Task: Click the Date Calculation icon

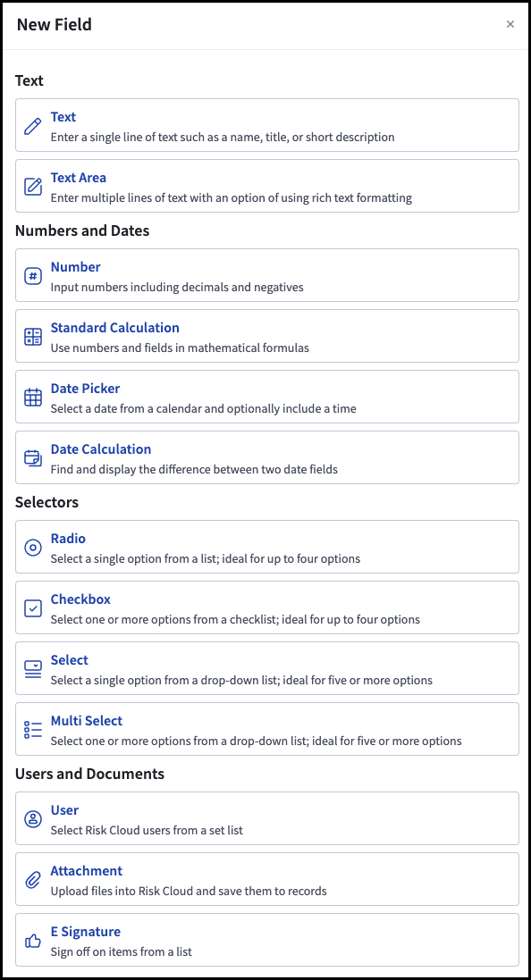Action: point(32,457)
